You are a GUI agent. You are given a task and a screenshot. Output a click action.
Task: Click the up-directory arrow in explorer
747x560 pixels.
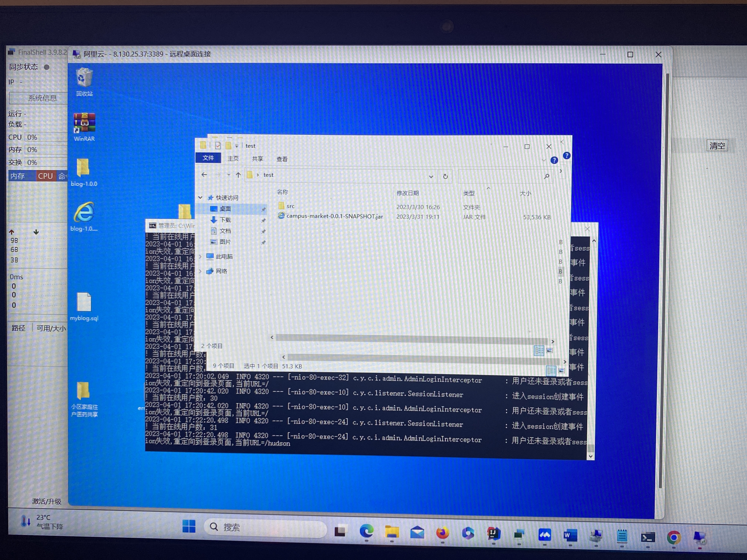pos(238,175)
